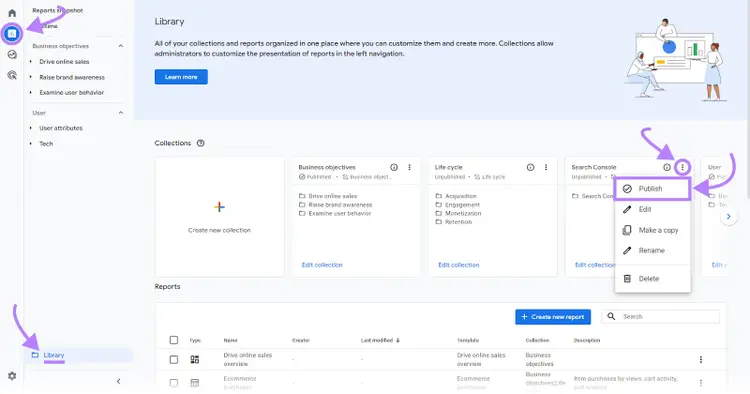750x394 pixels.
Task: Click info icon on Business objectives card
Action: 394,167
